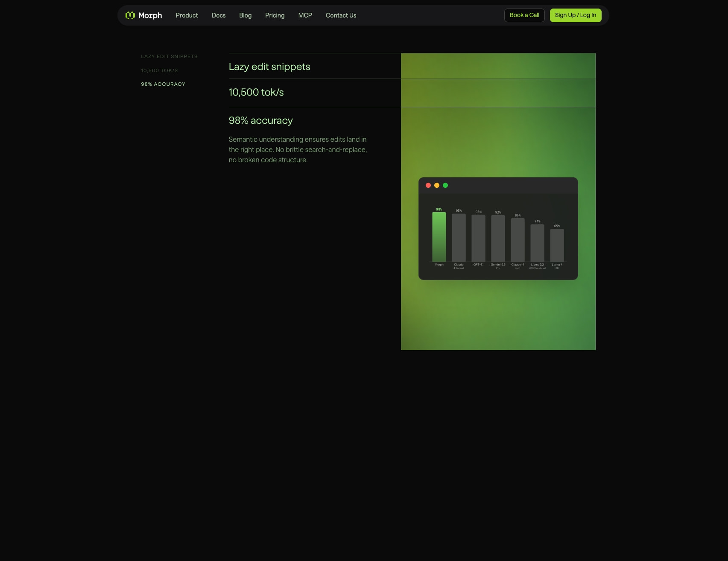This screenshot has width=728, height=561.
Task: Open the Contact Us page
Action: point(341,15)
